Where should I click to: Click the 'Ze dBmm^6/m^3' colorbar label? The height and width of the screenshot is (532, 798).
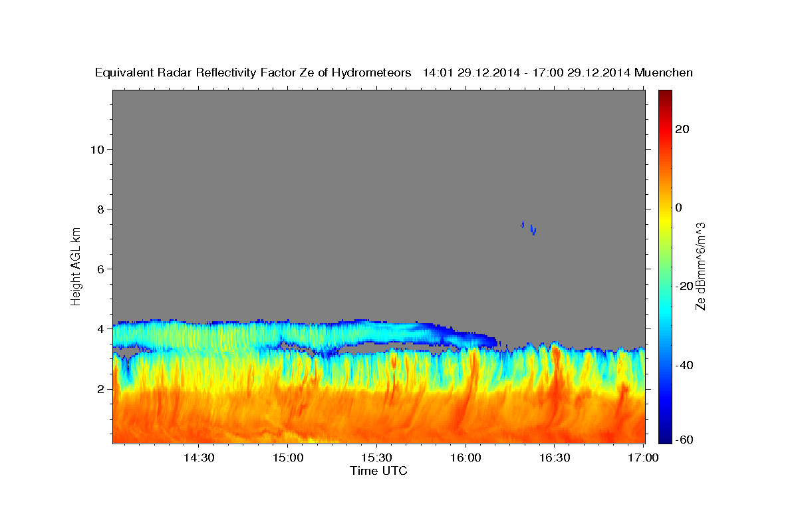(700, 266)
